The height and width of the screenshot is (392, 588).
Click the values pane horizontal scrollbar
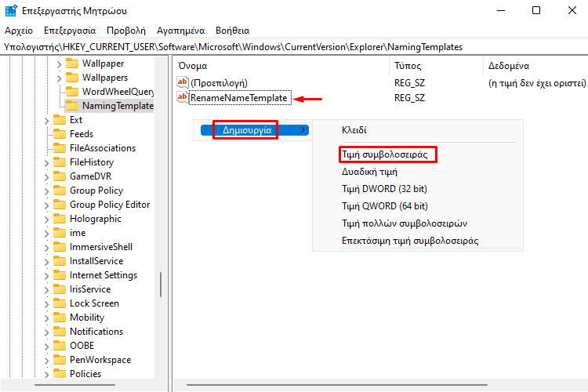pyautogui.click(x=337, y=385)
